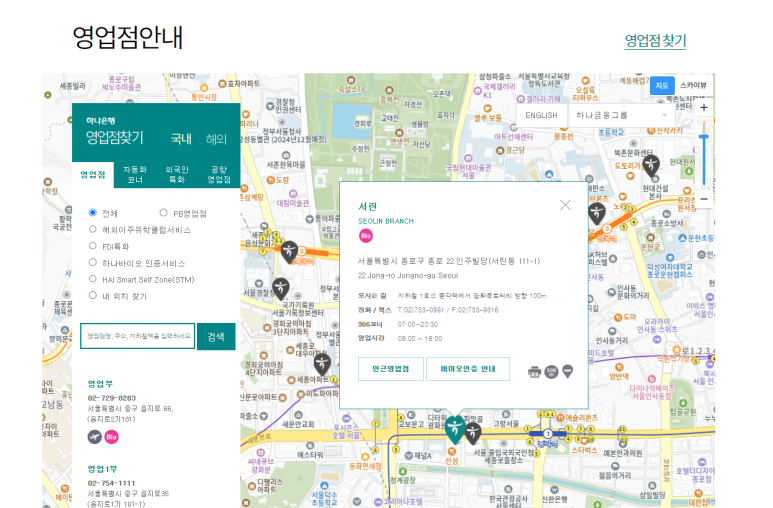Switch the map to 스카이뷰 view
Image resolution: width=773 pixels, height=508 pixels.
tap(693, 85)
